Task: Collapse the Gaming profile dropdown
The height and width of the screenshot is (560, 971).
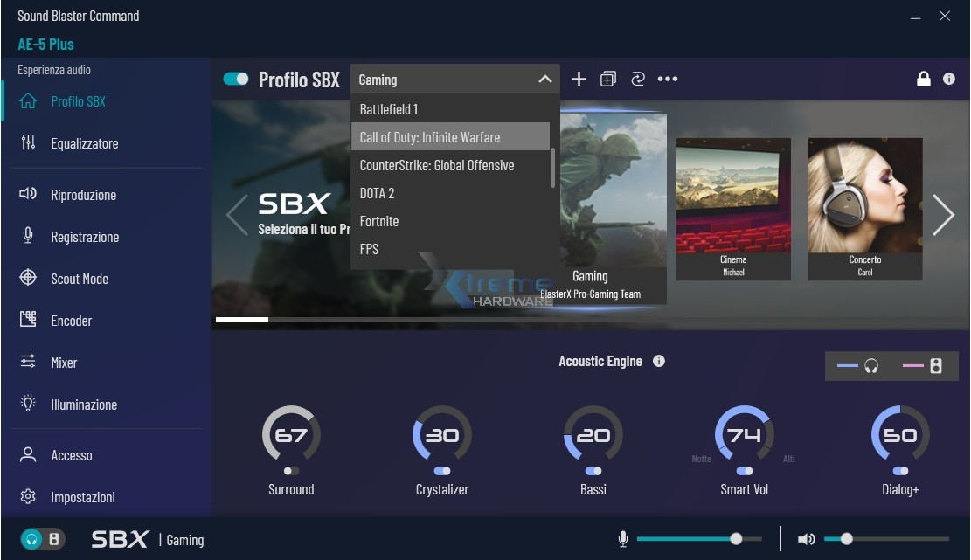Action: coord(544,79)
